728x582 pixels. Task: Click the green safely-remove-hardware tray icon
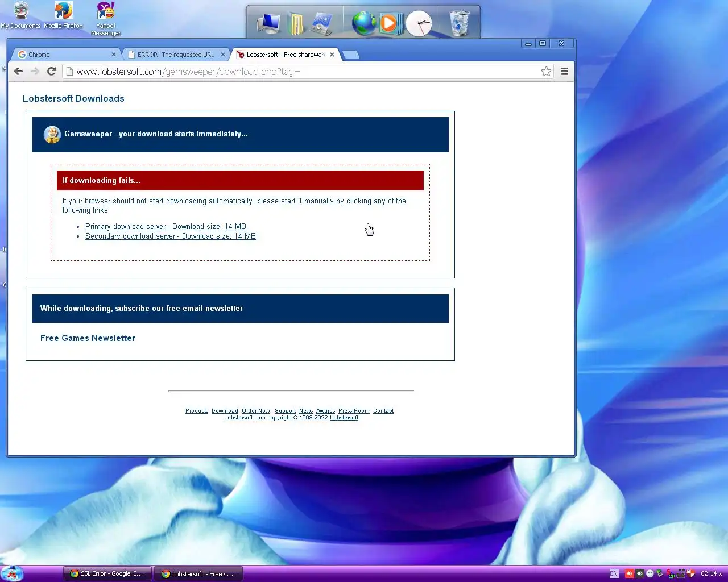click(x=660, y=573)
